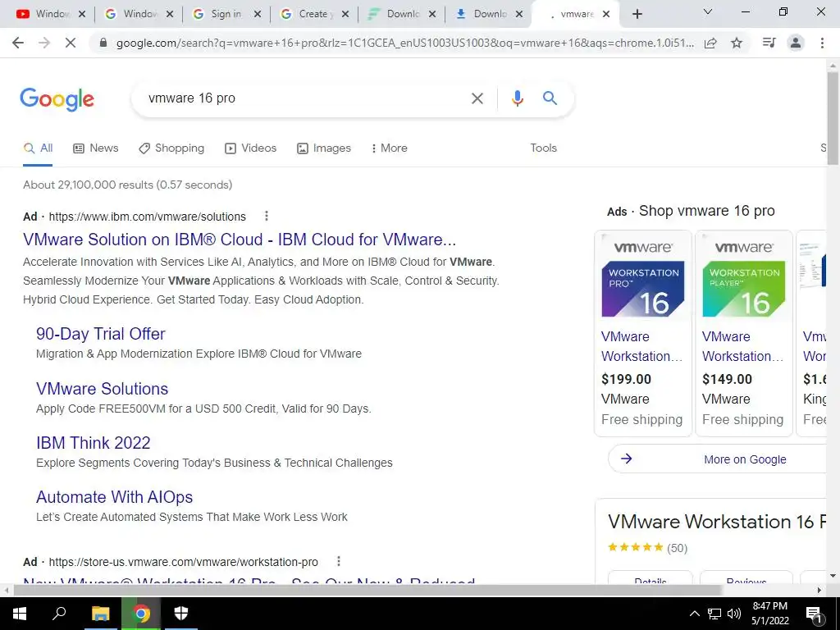Viewport: 840px width, 630px height.
Task: Click the Google logo
Action: 57,99
